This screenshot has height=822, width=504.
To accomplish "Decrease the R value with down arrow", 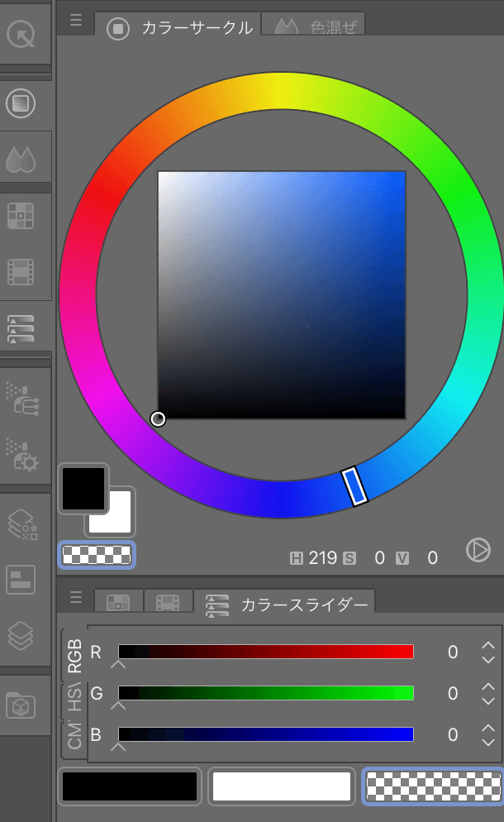I will click(x=488, y=659).
